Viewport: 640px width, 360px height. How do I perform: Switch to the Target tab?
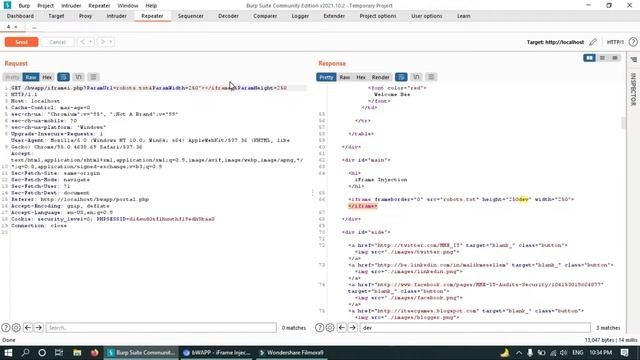click(56, 16)
